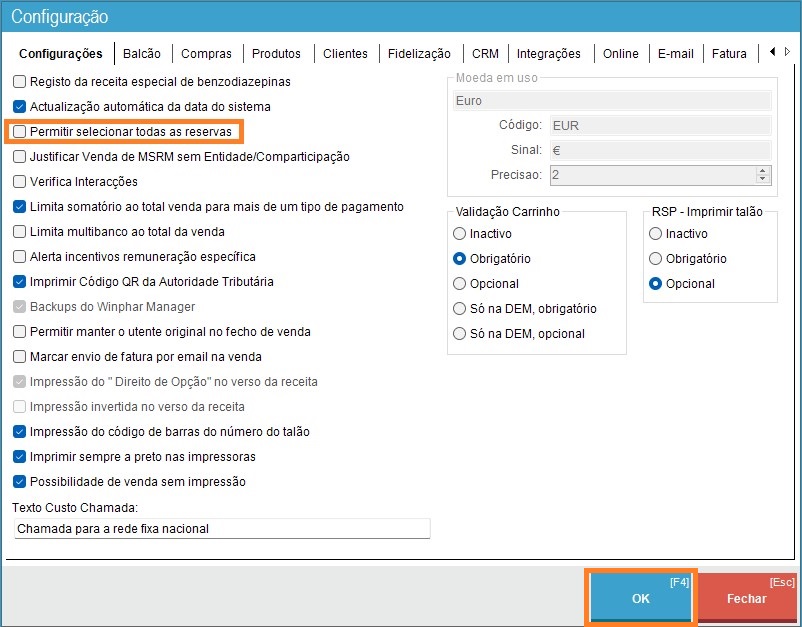
Task: Increase the Precisao value with up arrow
Action: click(763, 170)
